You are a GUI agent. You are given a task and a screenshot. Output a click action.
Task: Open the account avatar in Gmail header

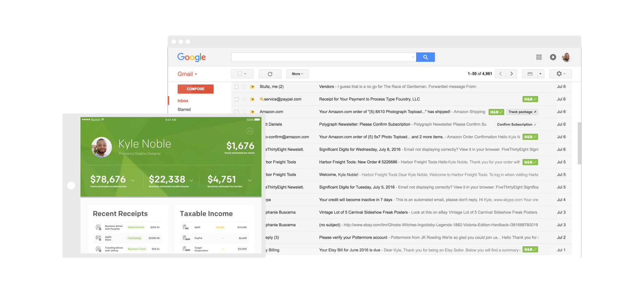(x=566, y=57)
